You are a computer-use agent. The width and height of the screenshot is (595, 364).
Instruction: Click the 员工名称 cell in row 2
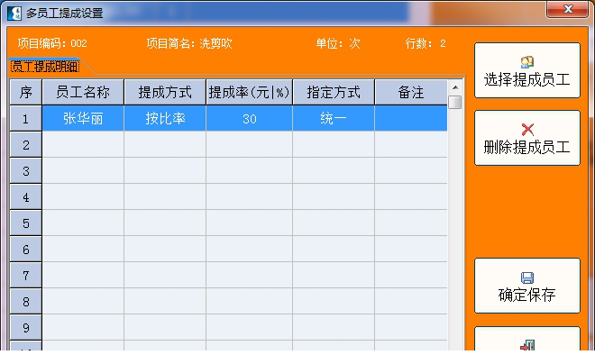coord(83,145)
